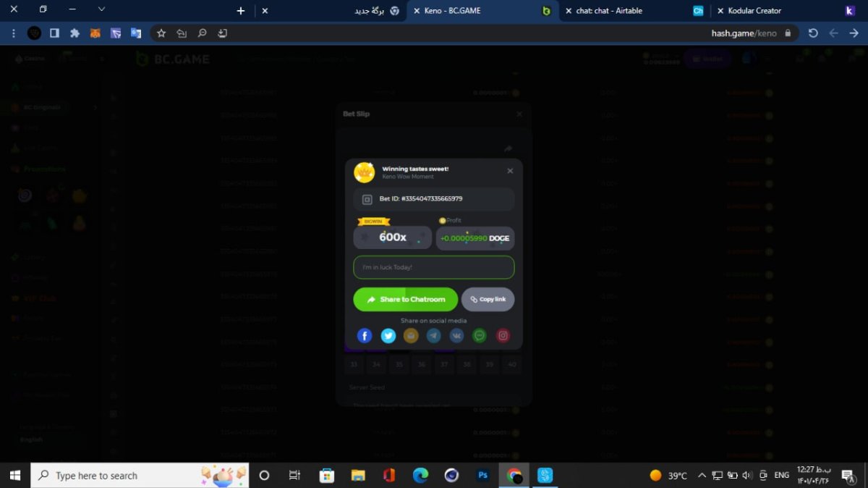Close the Winning tastes sweet popup

tap(510, 171)
